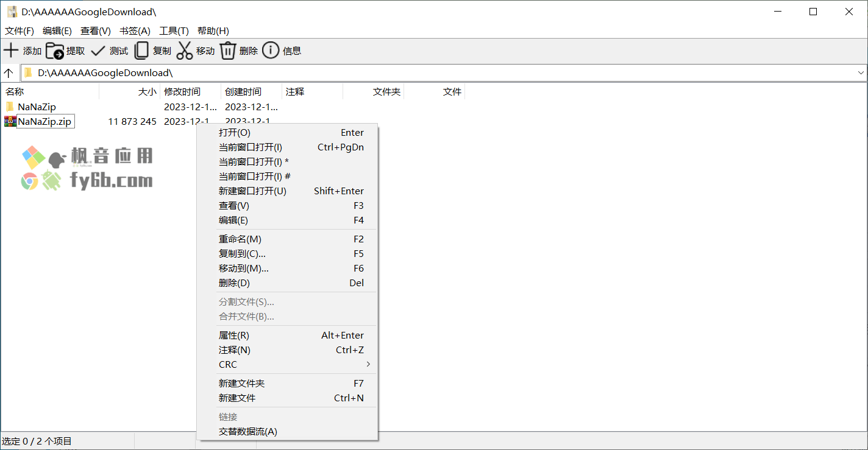Sort by 修改时间 column header
The width and height of the screenshot is (868, 450).
190,91
